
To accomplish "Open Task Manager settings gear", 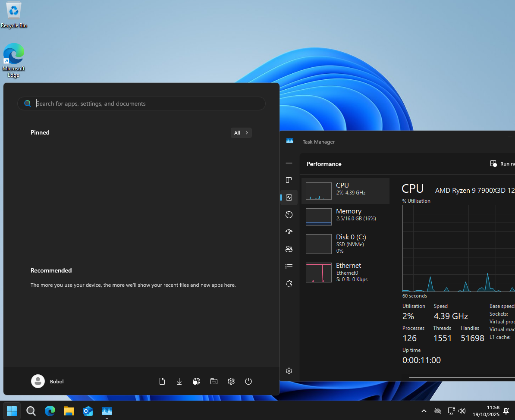I will 289,371.
